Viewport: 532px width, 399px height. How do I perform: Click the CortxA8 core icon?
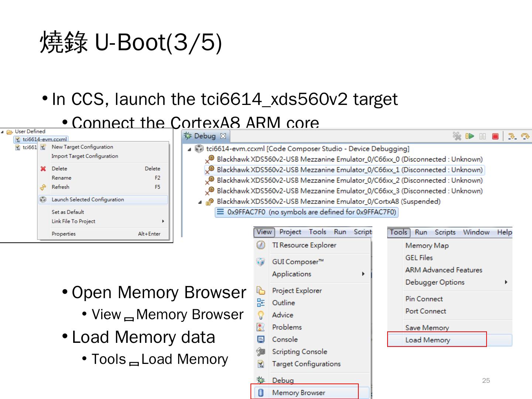[x=210, y=202]
